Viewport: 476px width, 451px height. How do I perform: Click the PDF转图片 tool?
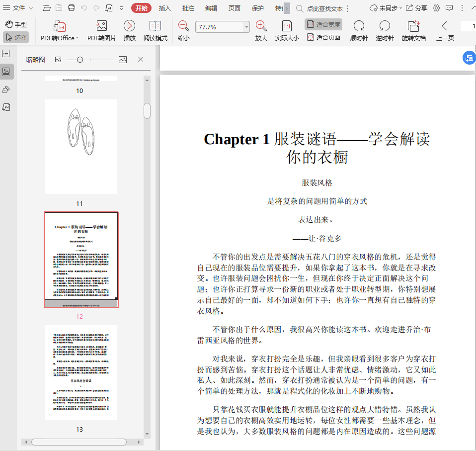pyautogui.click(x=101, y=26)
